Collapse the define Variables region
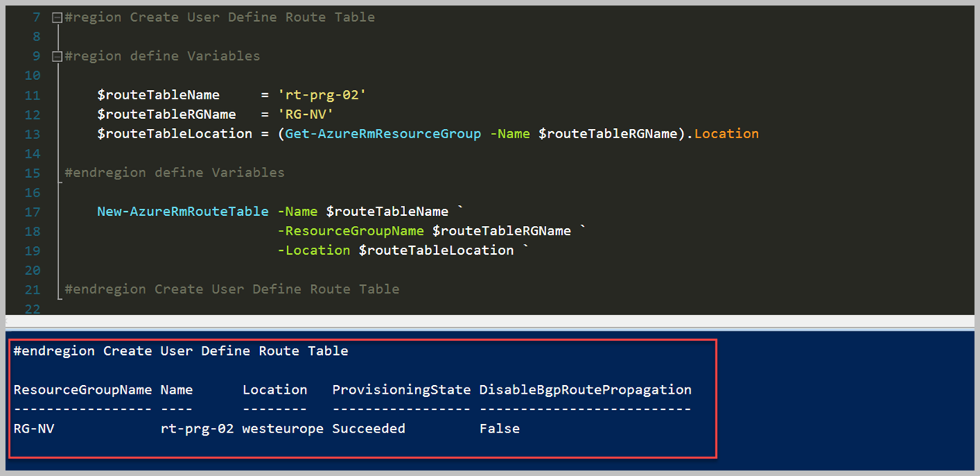980x476 pixels. tap(57, 56)
